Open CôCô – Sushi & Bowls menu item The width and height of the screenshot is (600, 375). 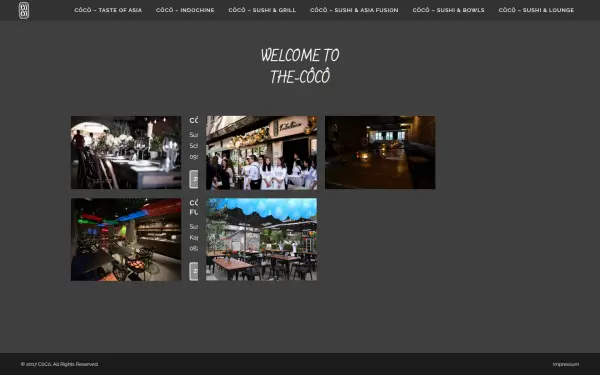448,10
